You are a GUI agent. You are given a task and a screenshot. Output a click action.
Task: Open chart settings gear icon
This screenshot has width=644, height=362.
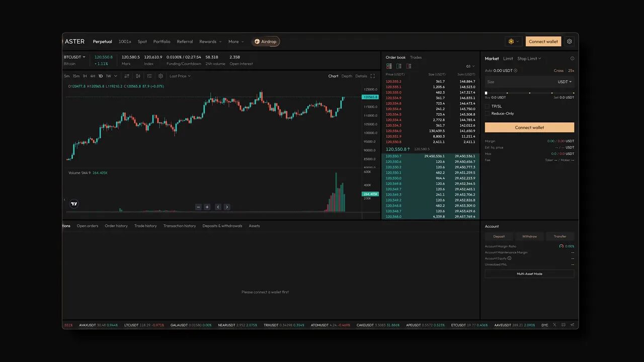tap(160, 76)
